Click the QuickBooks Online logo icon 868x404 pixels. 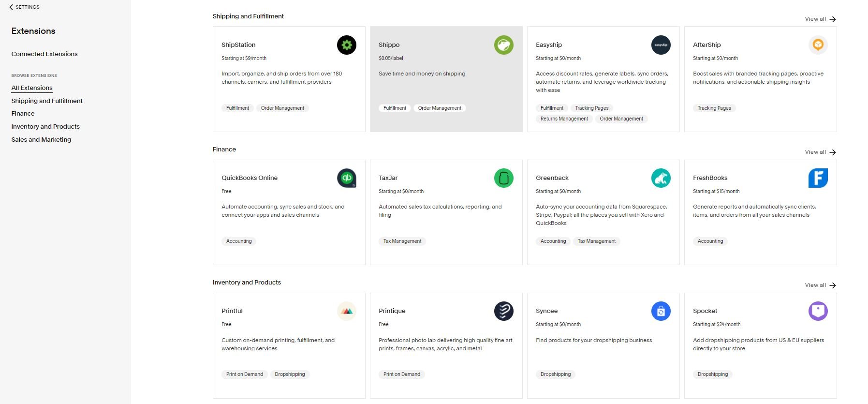346,178
